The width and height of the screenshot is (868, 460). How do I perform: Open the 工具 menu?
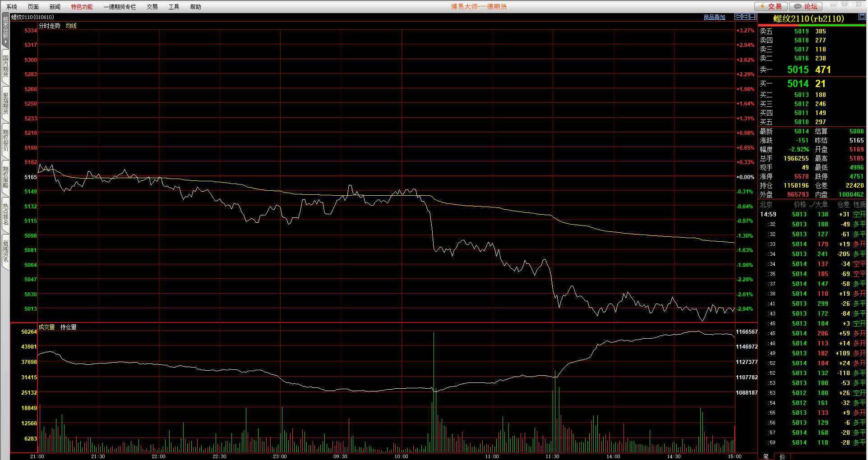174,7
